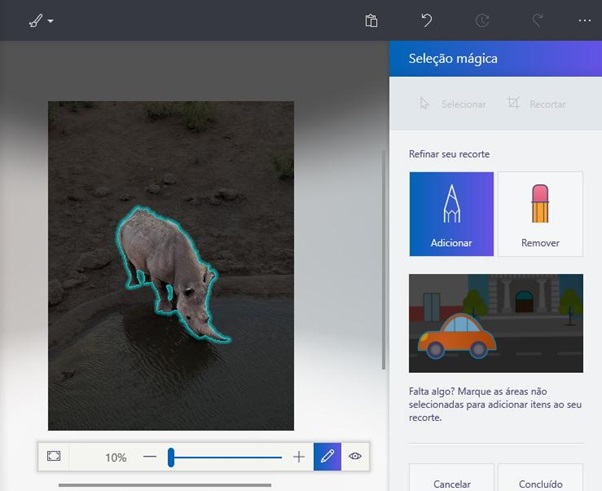This screenshot has height=491, width=602.
Task: Click the horizontal canvas scrollbar
Action: tap(165, 485)
